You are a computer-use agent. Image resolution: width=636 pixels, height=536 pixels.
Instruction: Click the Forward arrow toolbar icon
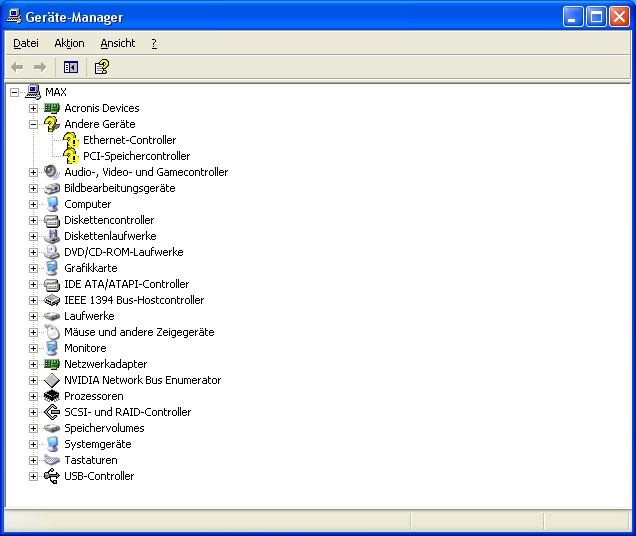click(40, 67)
